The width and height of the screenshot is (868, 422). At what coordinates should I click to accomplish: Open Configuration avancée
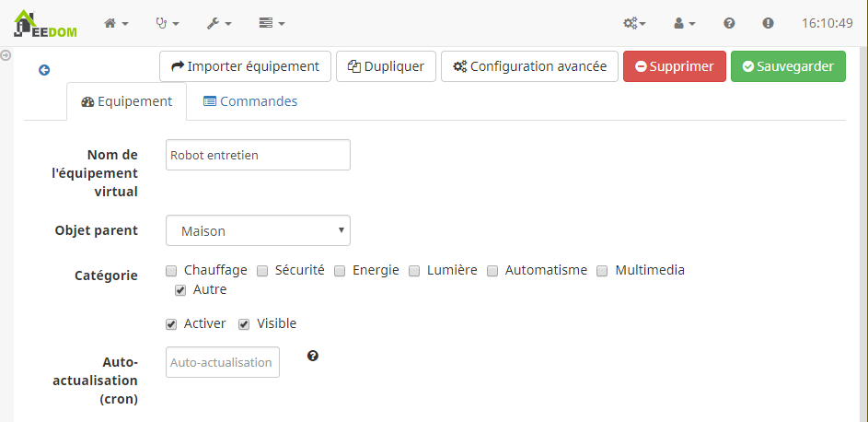[x=530, y=66]
